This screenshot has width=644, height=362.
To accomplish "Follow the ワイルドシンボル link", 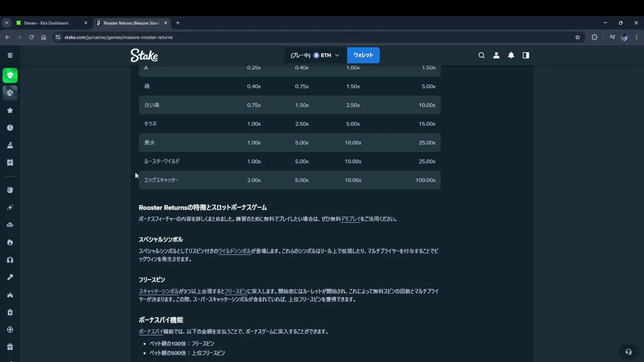I will 234,251.
